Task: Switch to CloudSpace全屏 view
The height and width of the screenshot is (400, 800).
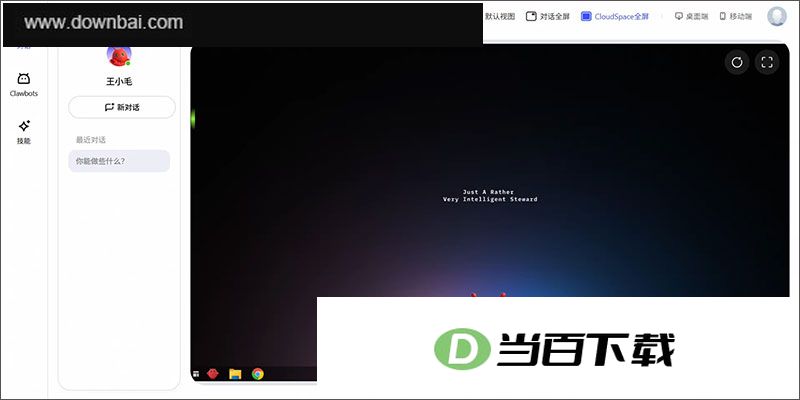Action: pos(615,16)
